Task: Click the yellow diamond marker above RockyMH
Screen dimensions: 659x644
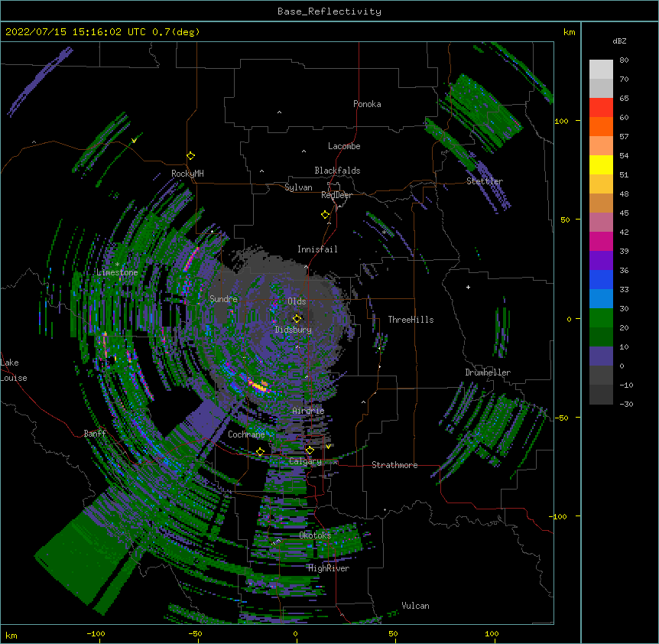Action: 190,156
